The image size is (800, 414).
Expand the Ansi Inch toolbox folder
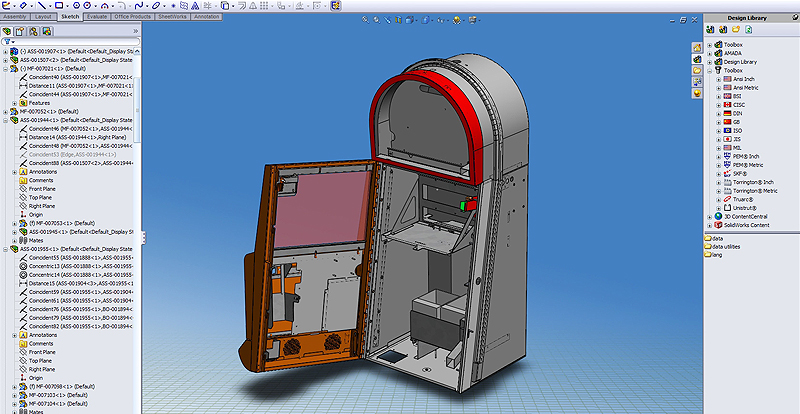(x=717, y=79)
